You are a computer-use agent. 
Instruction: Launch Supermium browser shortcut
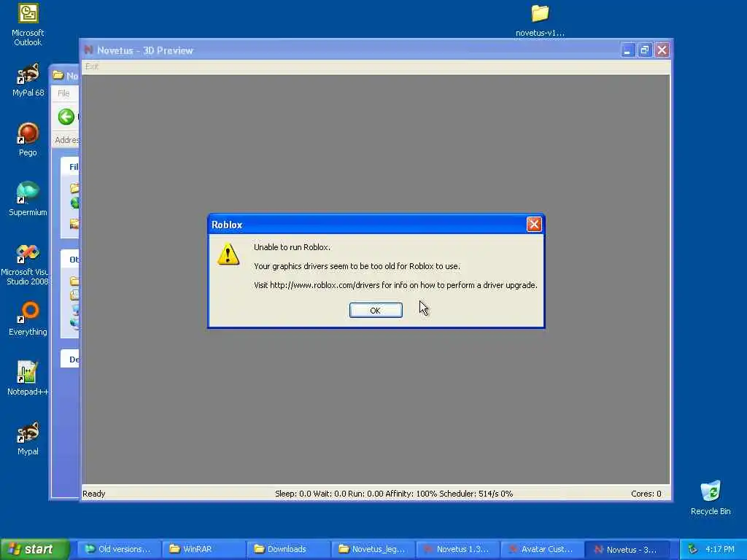(x=28, y=199)
